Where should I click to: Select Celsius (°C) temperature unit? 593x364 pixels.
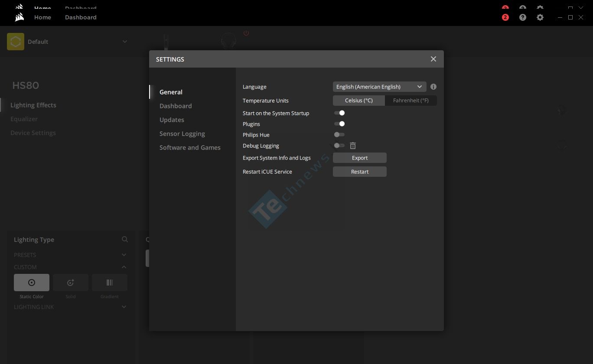coord(359,101)
